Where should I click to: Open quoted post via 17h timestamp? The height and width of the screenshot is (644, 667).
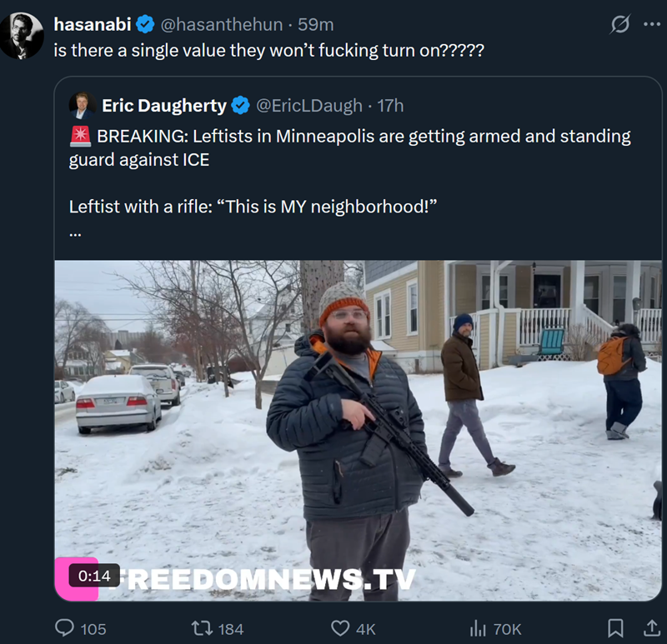pos(390,106)
